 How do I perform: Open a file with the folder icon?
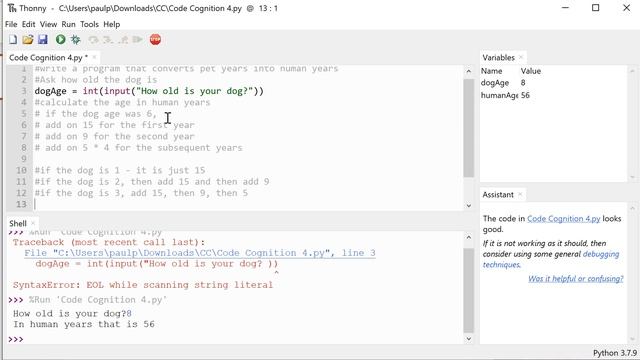pos(28,40)
